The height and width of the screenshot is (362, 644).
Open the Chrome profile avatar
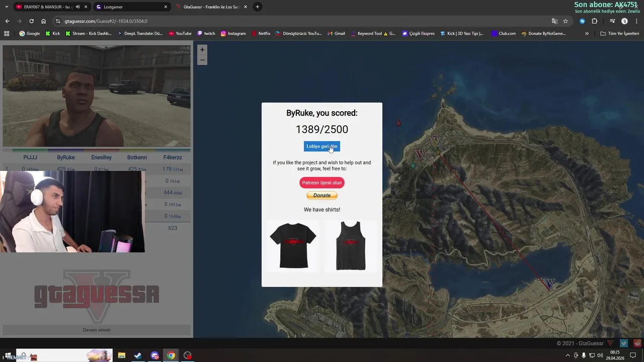tap(624, 21)
